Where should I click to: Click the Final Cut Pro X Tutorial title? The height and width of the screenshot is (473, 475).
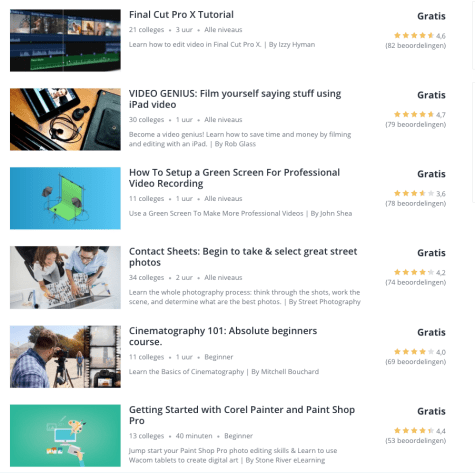181,15
